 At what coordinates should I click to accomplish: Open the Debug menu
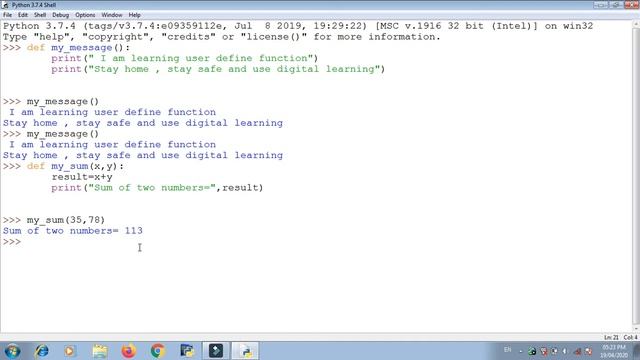60,15
